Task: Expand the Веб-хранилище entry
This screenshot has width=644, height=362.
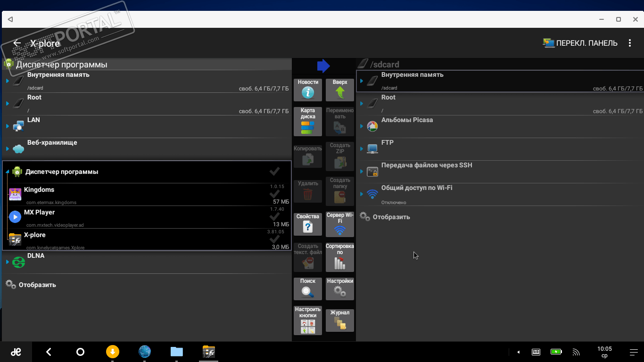Action: [8, 149]
